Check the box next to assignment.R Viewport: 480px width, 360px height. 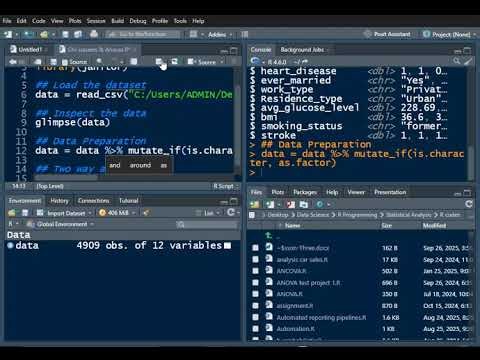tap(255, 305)
